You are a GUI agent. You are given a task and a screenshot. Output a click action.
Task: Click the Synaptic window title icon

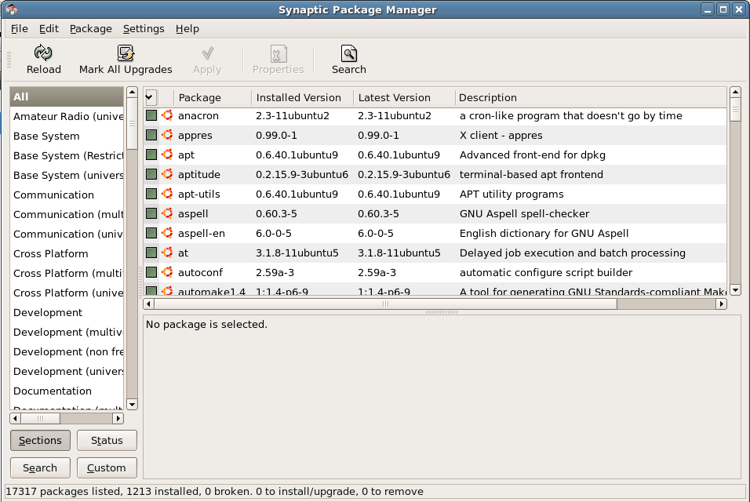tap(11, 9)
